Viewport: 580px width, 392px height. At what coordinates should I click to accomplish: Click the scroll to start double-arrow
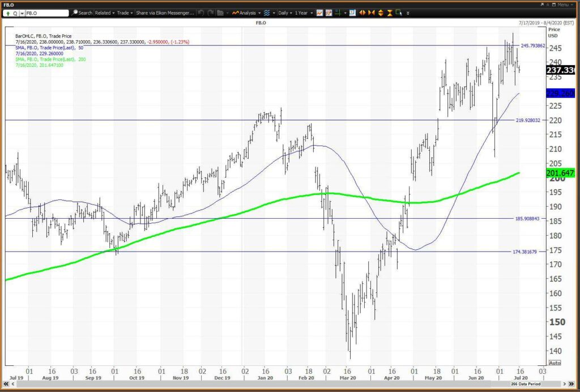(x=6, y=384)
